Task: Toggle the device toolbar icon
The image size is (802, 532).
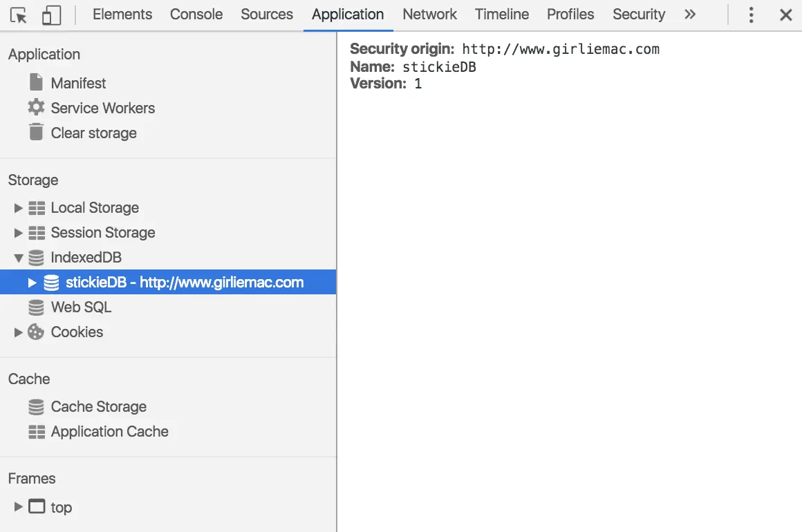Action: pos(51,15)
